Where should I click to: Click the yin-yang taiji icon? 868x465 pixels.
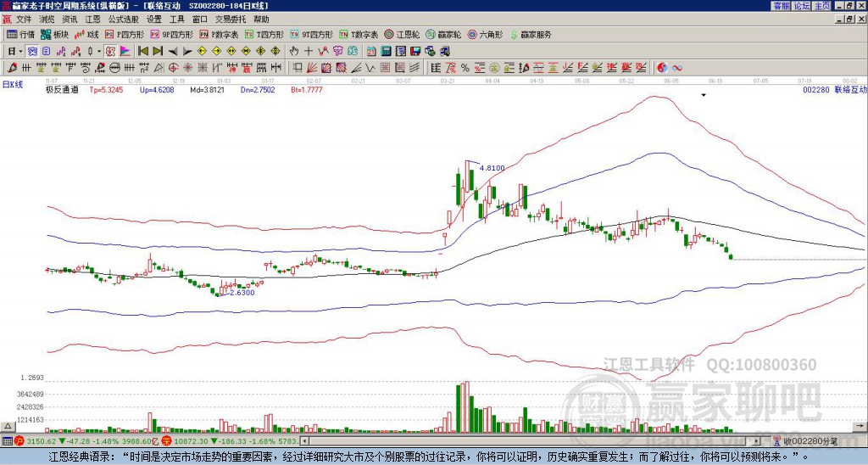(x=662, y=68)
